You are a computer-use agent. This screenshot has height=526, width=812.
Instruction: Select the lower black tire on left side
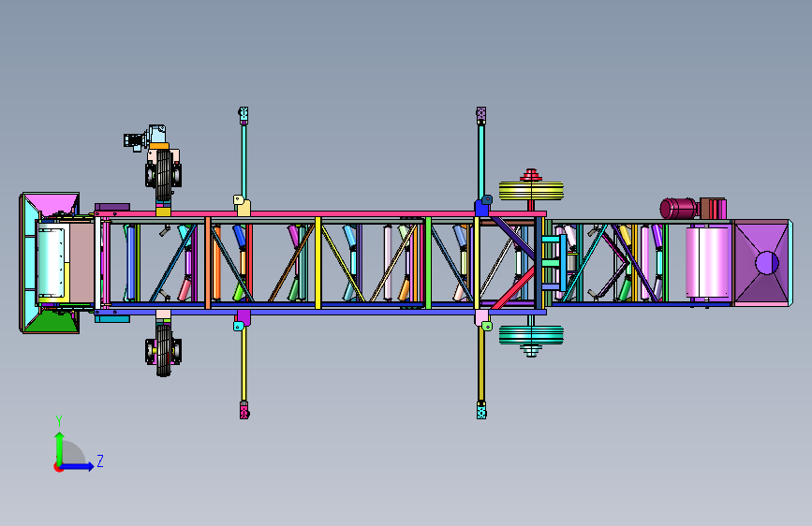163,350
